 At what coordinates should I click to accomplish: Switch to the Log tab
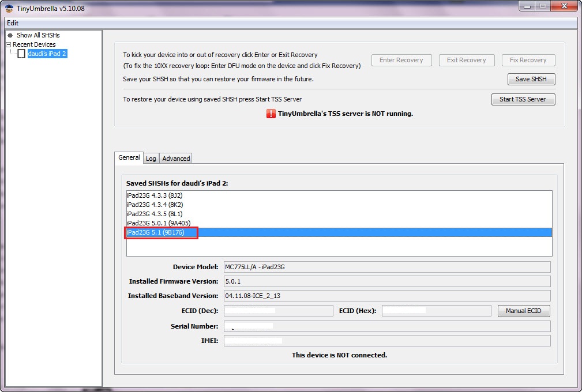pyautogui.click(x=151, y=159)
